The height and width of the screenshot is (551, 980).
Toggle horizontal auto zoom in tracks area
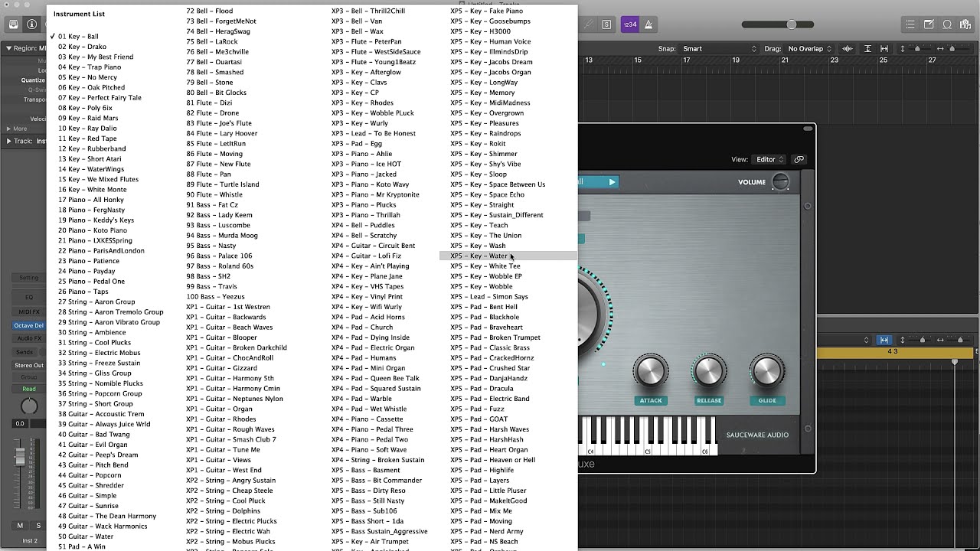click(884, 49)
